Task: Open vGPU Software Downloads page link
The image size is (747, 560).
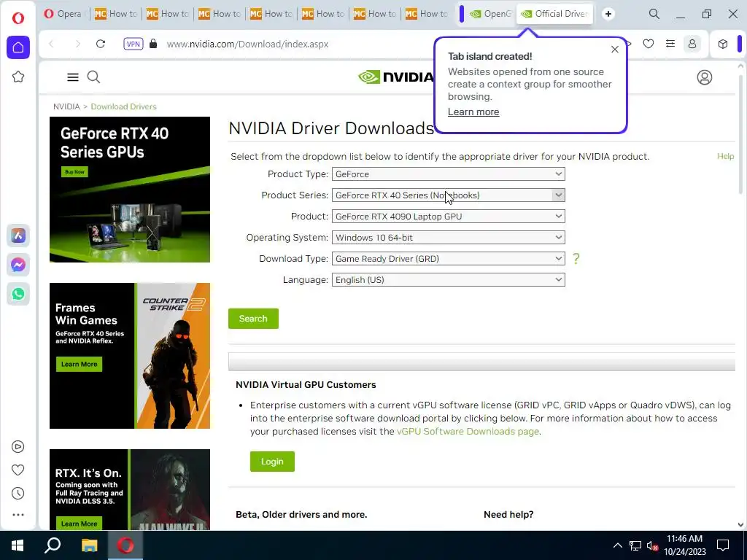Action: pos(468,432)
